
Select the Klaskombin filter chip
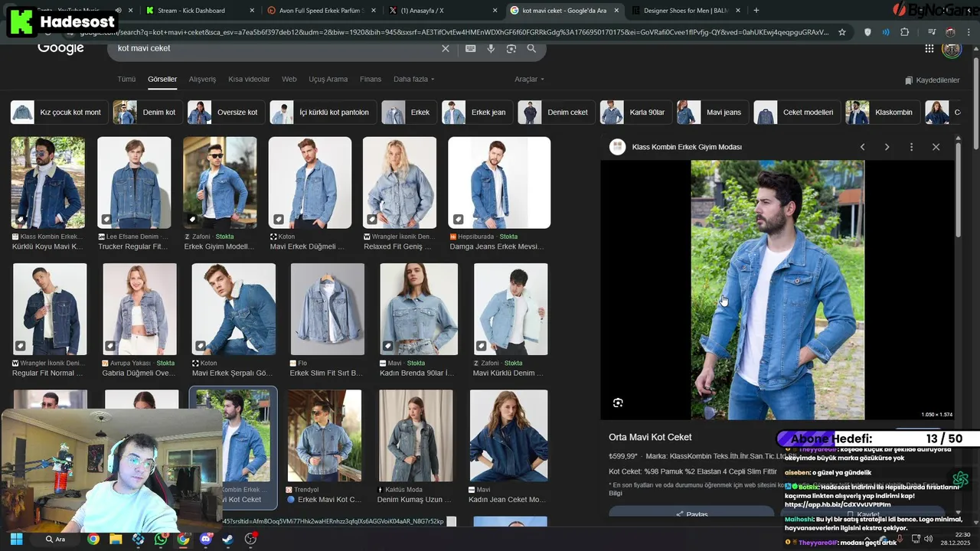(x=884, y=112)
